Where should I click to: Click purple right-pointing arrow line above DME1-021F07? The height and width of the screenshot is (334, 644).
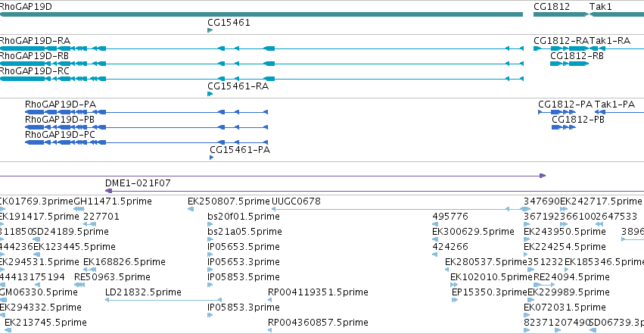coord(272,176)
